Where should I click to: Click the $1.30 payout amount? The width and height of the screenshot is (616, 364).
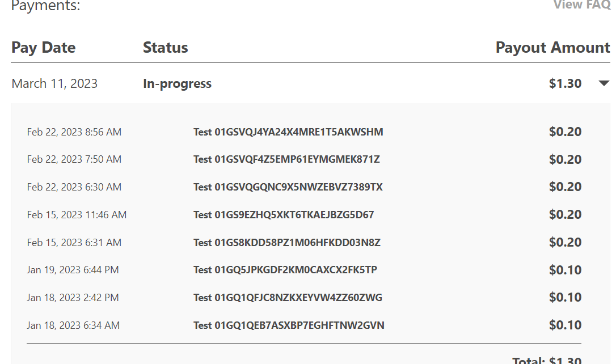pos(565,84)
